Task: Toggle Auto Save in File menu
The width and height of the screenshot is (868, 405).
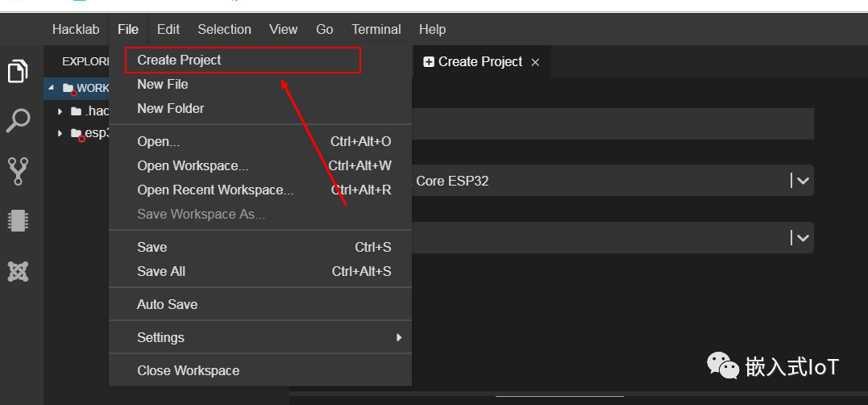Action: (168, 304)
